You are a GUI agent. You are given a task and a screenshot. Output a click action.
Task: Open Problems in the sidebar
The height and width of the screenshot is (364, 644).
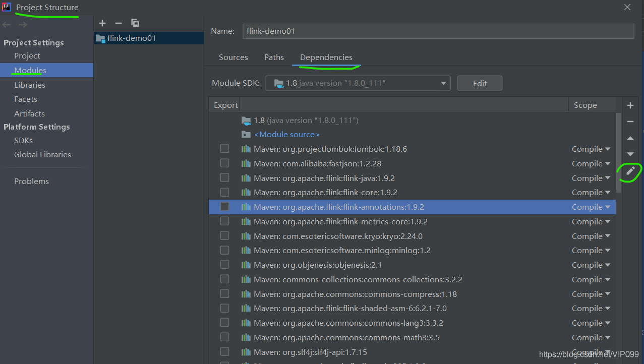pyautogui.click(x=31, y=181)
